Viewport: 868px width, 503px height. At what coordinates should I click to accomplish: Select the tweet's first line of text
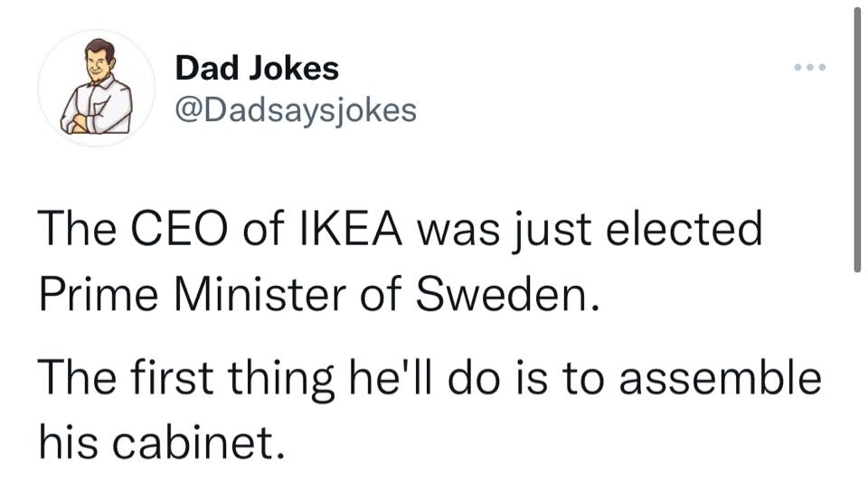click(x=398, y=232)
